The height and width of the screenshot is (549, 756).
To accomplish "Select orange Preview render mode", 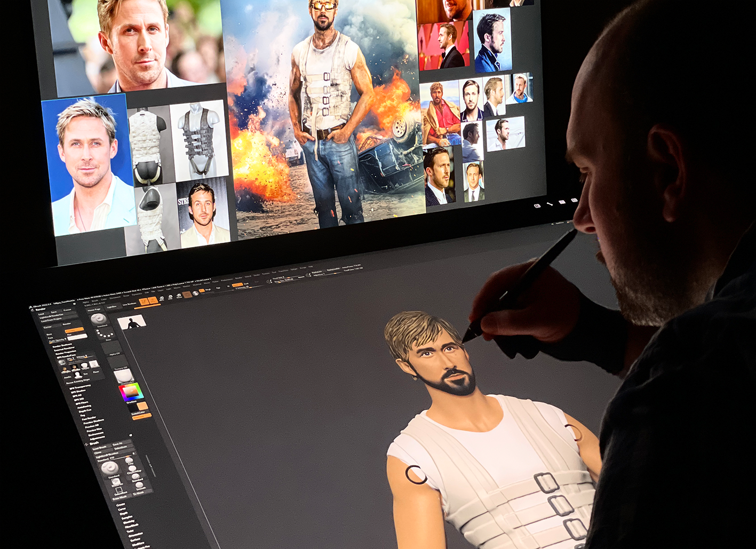I will [74, 330].
